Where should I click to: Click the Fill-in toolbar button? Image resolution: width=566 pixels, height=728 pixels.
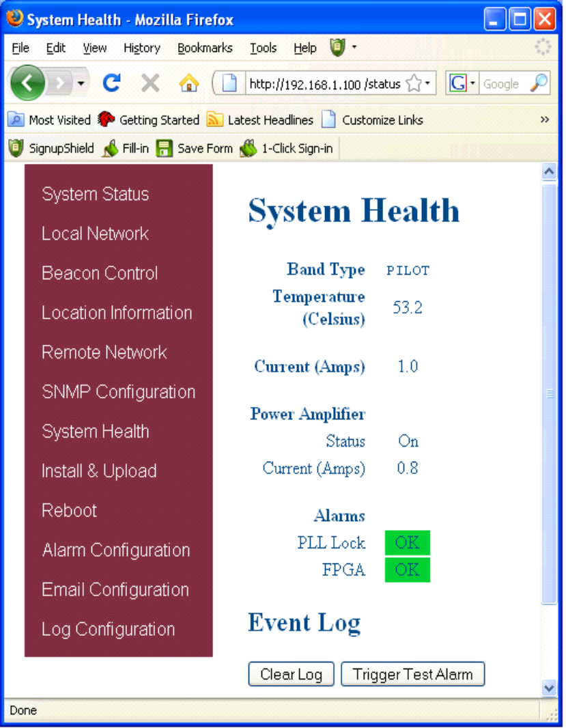[126, 148]
